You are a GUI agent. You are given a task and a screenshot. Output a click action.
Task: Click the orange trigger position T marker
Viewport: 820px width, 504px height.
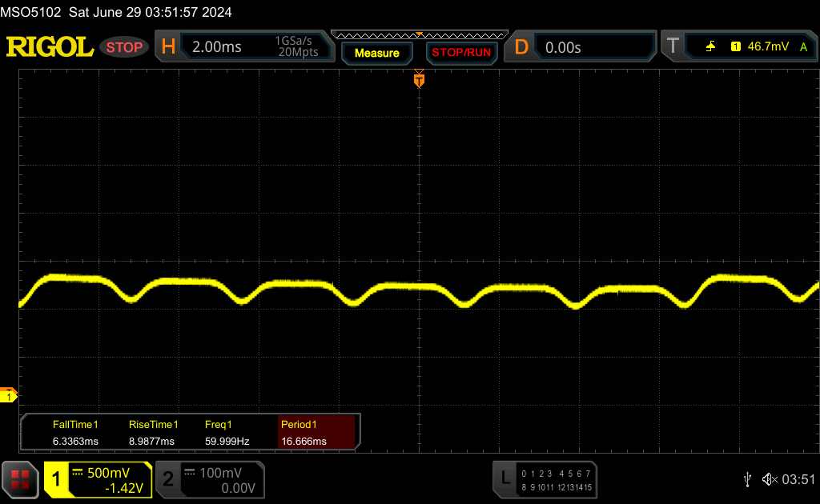(419, 79)
